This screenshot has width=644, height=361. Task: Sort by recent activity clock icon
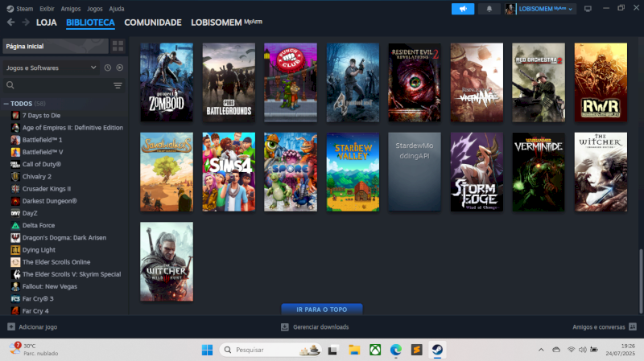(108, 68)
